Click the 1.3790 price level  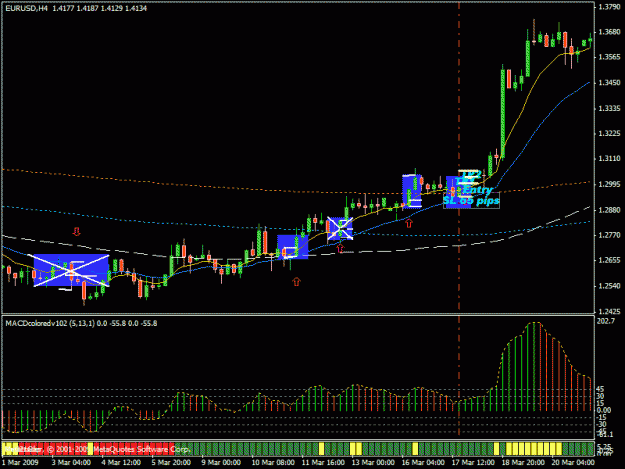tap(609, 7)
